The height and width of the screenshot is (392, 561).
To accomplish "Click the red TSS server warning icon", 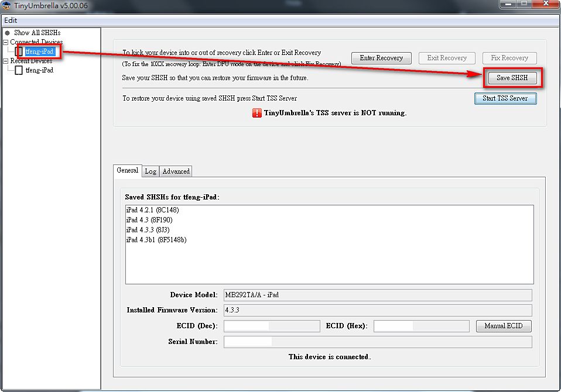I will (x=257, y=113).
